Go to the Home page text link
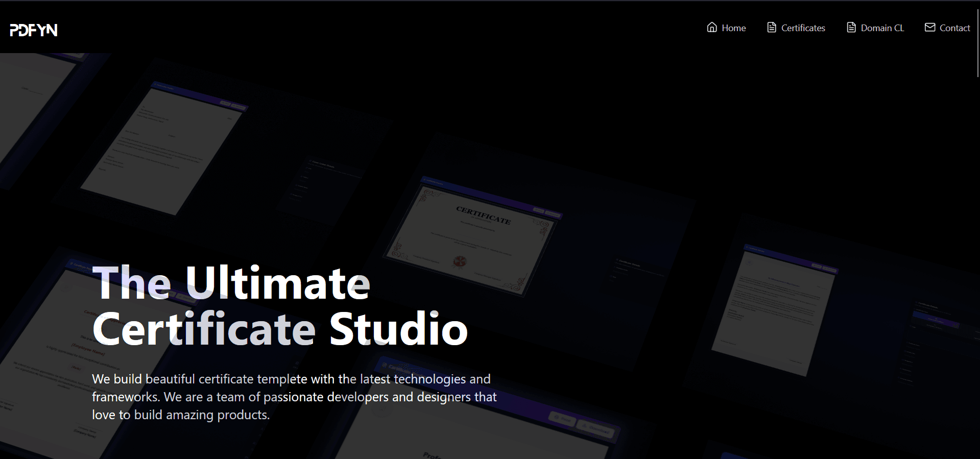 click(x=734, y=28)
